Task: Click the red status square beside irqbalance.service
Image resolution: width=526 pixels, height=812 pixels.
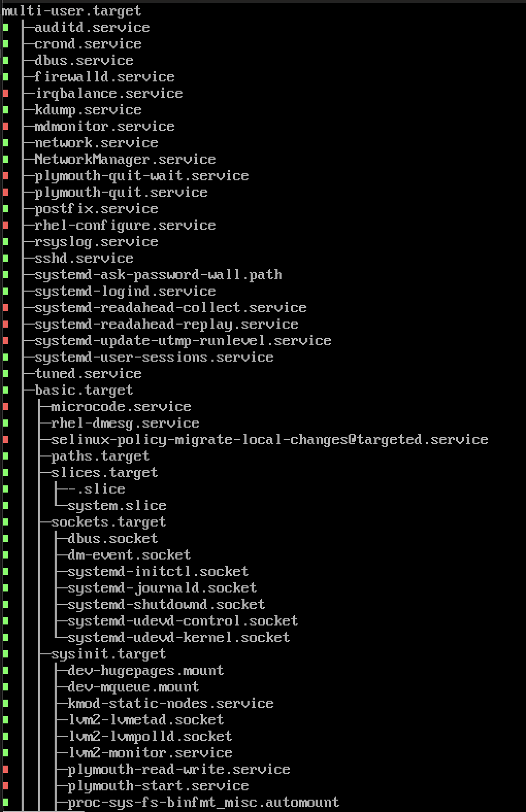Action: (x=6, y=94)
